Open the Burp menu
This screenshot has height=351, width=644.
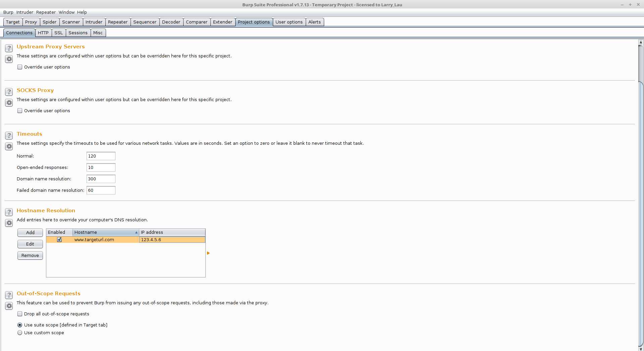tap(8, 12)
